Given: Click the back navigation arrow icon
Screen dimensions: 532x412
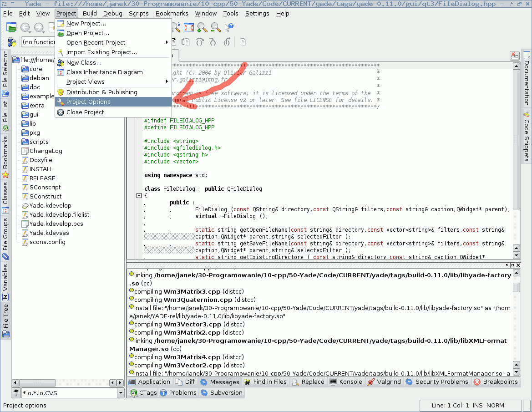Looking at the screenshot, I should [x=25, y=28].
